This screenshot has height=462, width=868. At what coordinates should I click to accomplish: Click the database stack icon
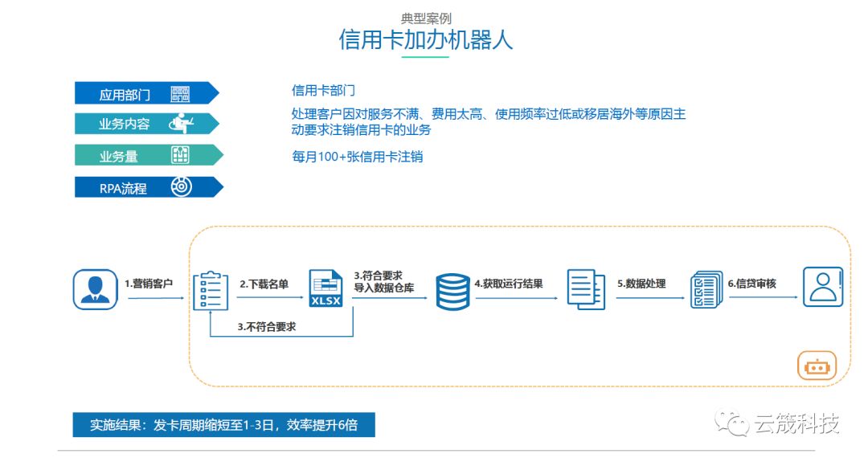[452, 291]
